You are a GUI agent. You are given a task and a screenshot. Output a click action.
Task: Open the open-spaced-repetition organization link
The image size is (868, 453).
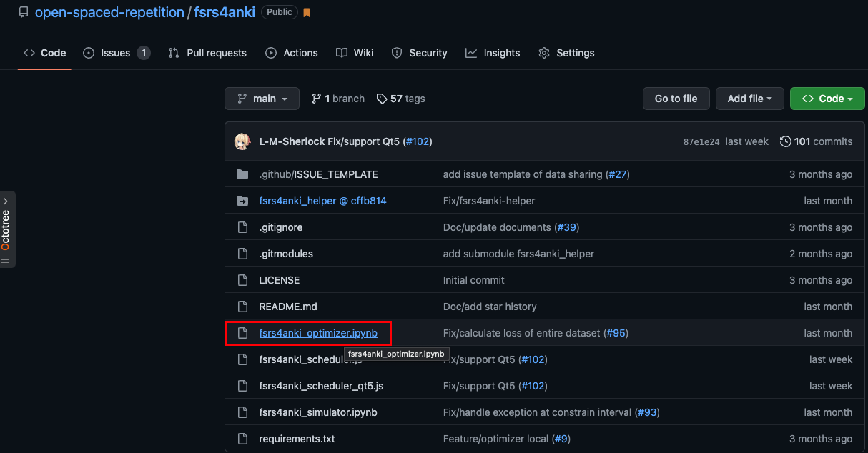point(109,12)
